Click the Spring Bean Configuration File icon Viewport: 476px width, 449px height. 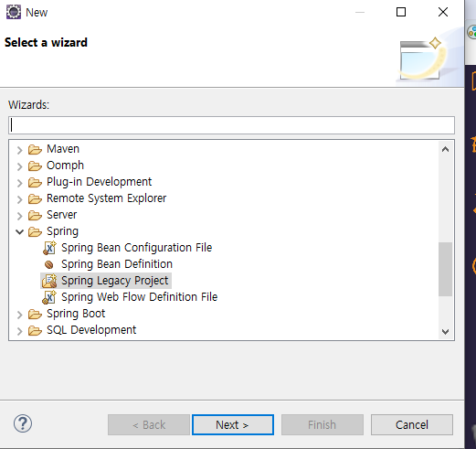(x=49, y=248)
